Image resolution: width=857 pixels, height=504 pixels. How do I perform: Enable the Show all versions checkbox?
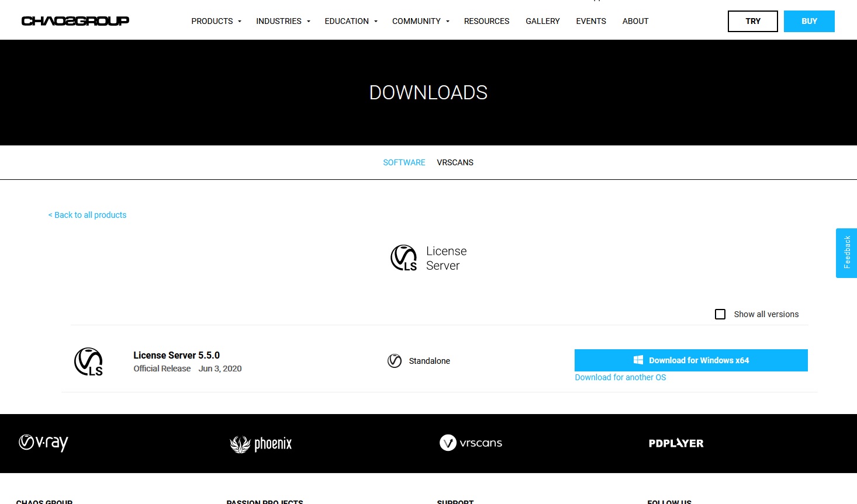point(720,314)
